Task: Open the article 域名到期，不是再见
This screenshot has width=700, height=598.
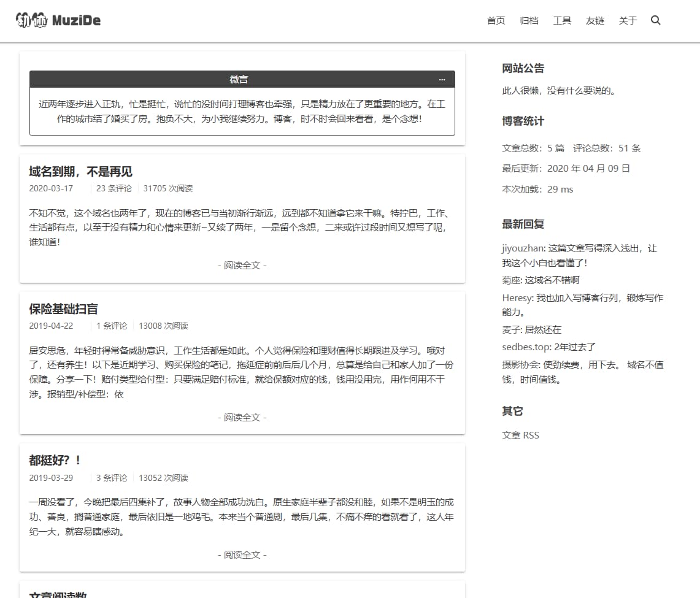Action: coord(80,171)
